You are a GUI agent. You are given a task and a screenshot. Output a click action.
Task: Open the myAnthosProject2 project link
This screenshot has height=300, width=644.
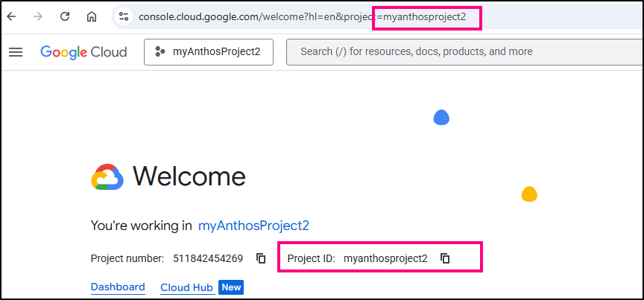(x=253, y=226)
